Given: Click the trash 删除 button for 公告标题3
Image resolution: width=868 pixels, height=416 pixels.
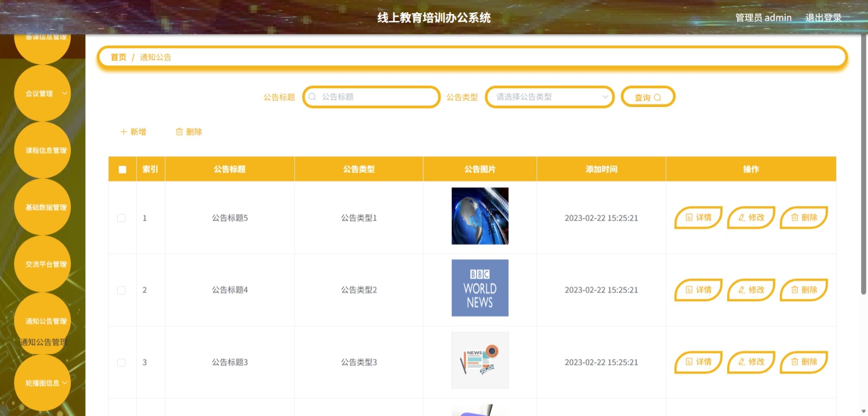Looking at the screenshot, I should click(x=804, y=362).
